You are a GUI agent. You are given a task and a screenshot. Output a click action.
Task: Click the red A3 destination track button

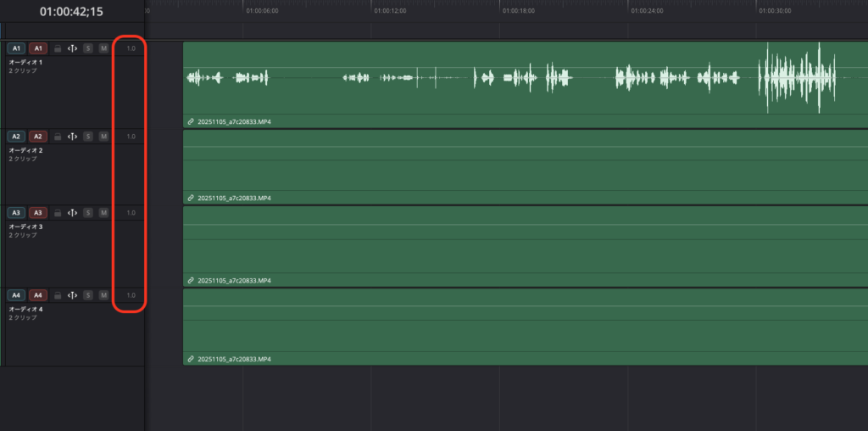tap(38, 213)
